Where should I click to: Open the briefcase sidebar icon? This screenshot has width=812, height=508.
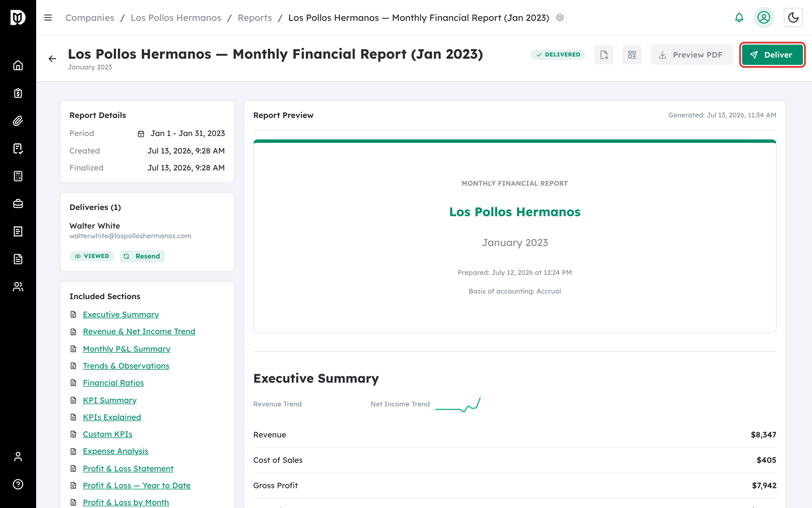pos(18,203)
